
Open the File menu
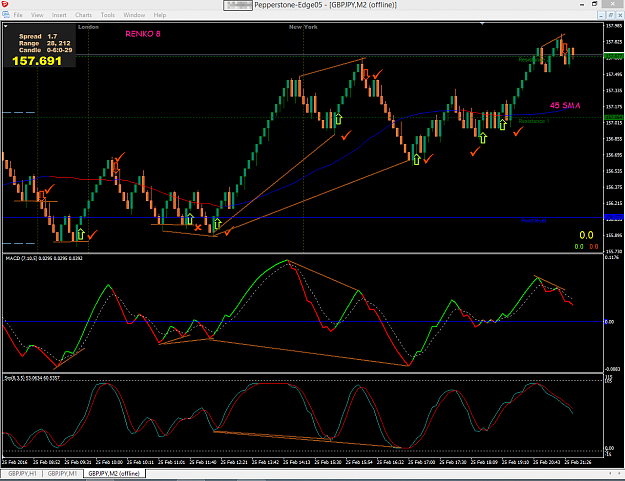pyautogui.click(x=18, y=15)
